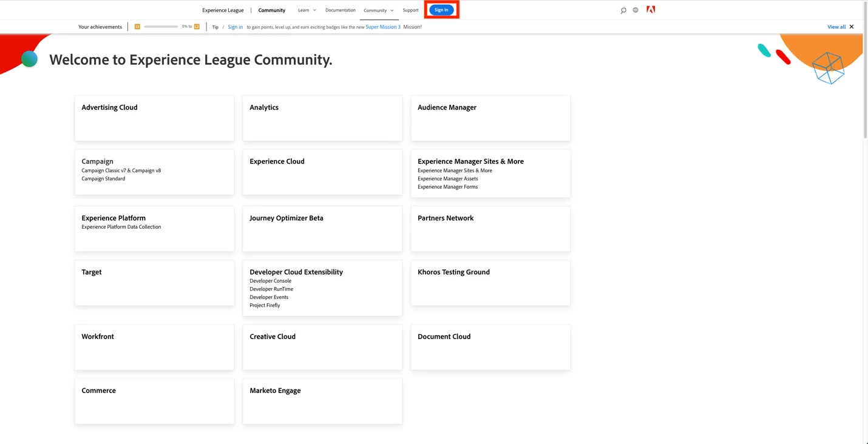
Task: Open the Super Mission 3 link
Action: pyautogui.click(x=383, y=27)
